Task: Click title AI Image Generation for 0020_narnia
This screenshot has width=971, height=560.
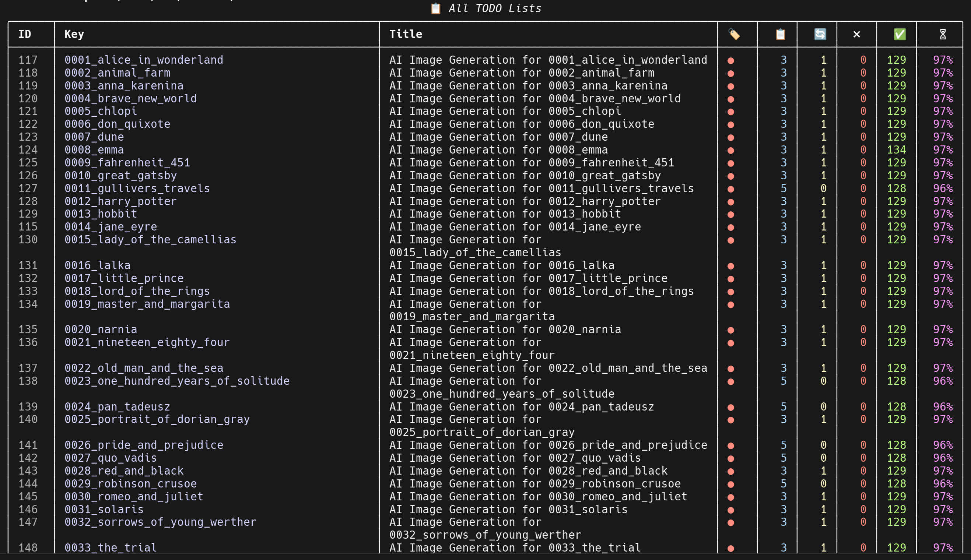Action: tap(505, 330)
